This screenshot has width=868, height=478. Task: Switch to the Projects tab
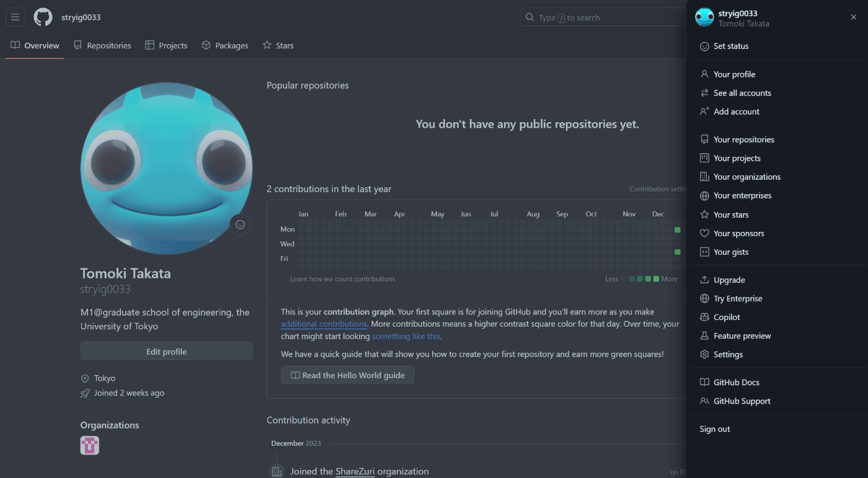coord(166,45)
